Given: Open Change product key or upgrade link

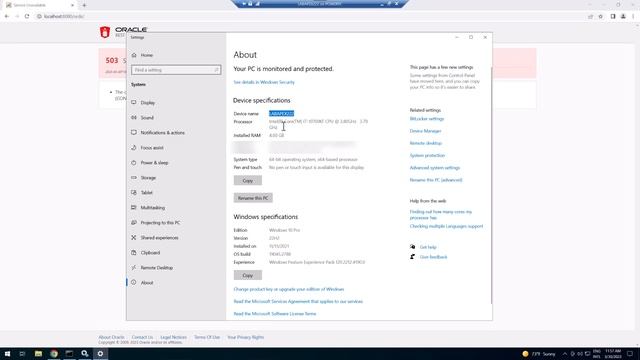Looking at the screenshot, I should pos(289,289).
